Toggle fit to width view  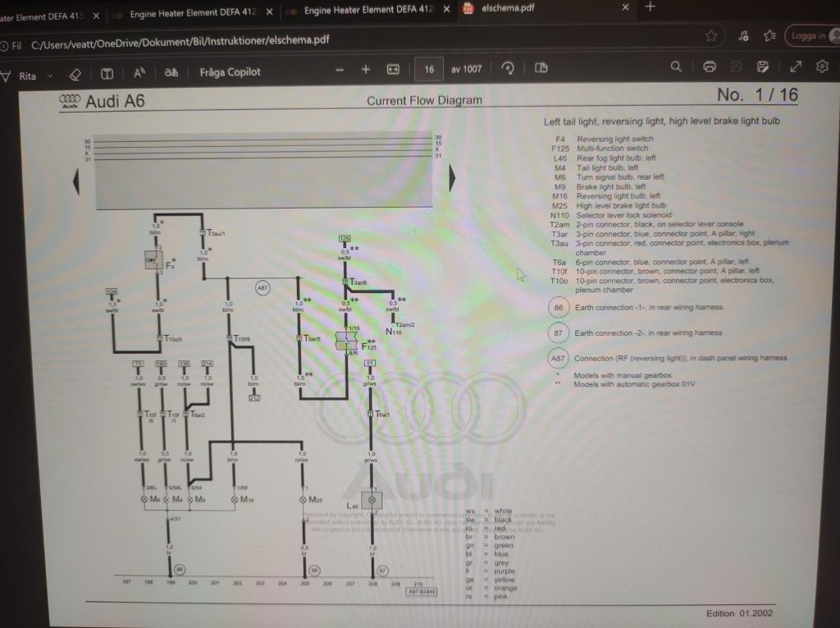tap(393, 69)
